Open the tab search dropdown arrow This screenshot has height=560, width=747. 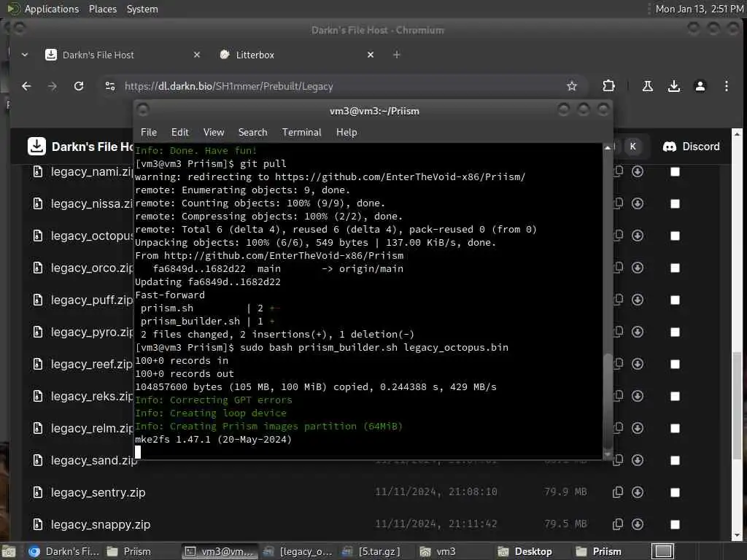(x=25, y=55)
